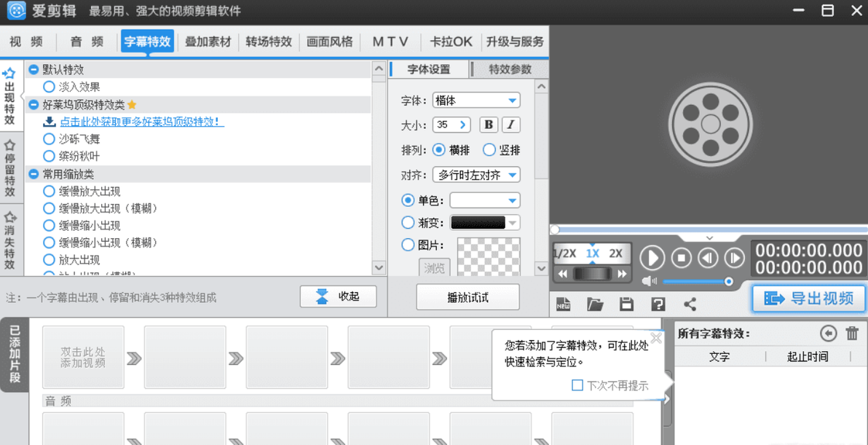The height and width of the screenshot is (445, 868).
Task: Select the 沙砾飞舞 effect
Action: point(49,139)
